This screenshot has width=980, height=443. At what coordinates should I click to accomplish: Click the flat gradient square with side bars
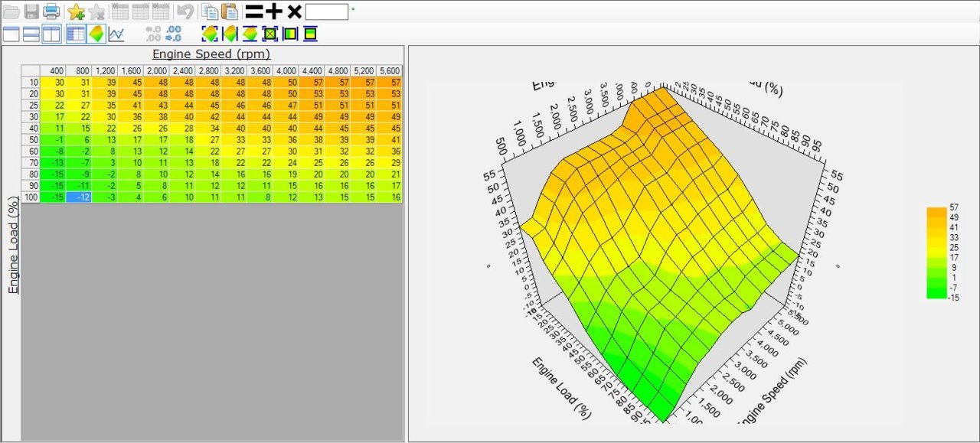tap(290, 34)
